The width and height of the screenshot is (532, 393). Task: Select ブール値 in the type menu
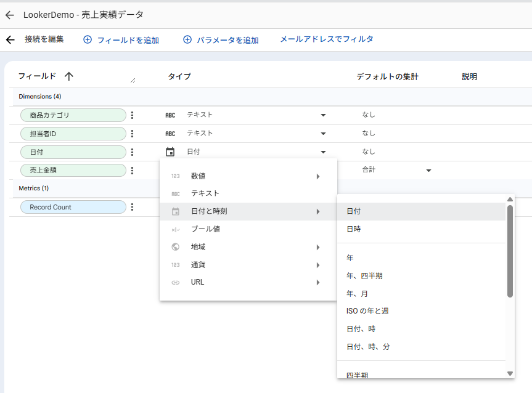click(248, 229)
